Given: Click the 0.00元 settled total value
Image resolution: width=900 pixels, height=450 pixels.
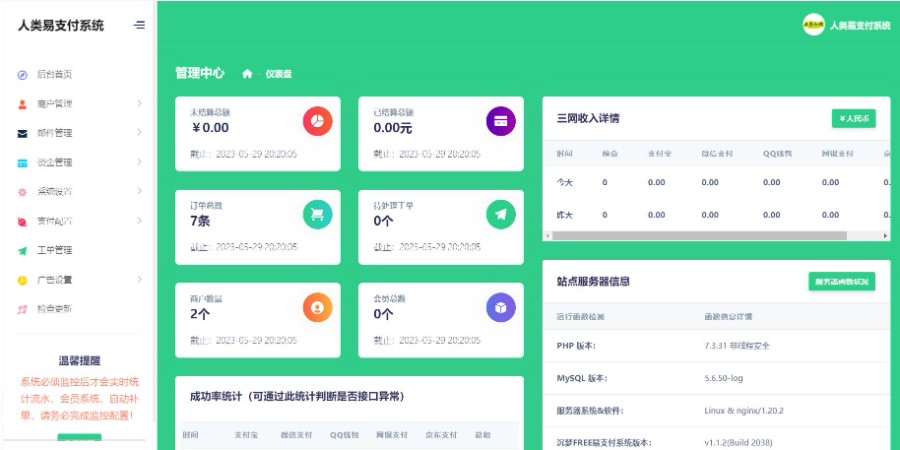Looking at the screenshot, I should tap(393, 128).
